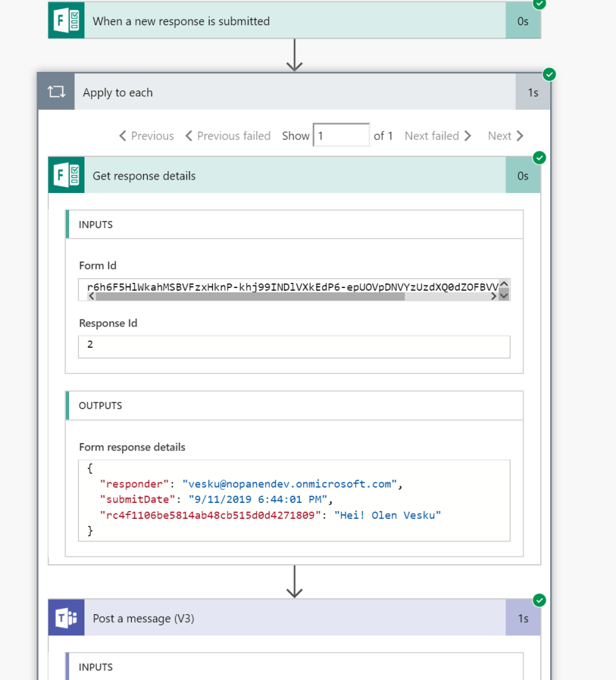The height and width of the screenshot is (680, 616).
Task: Click the Form Id scroll right arrow
Action: [494, 297]
